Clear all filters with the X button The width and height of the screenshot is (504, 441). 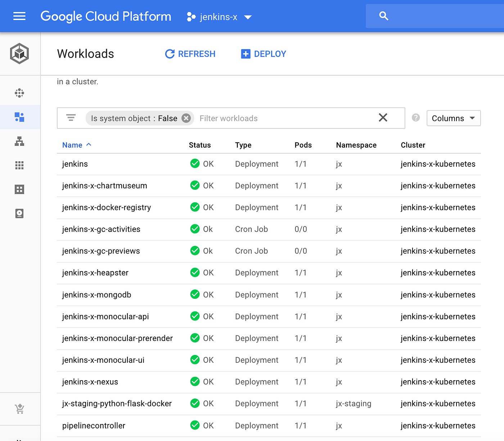[x=383, y=117]
